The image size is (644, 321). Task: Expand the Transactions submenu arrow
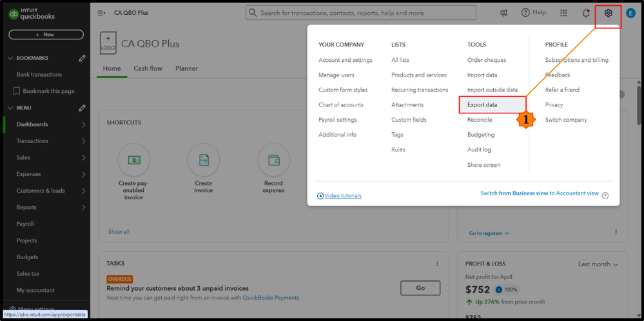point(83,141)
